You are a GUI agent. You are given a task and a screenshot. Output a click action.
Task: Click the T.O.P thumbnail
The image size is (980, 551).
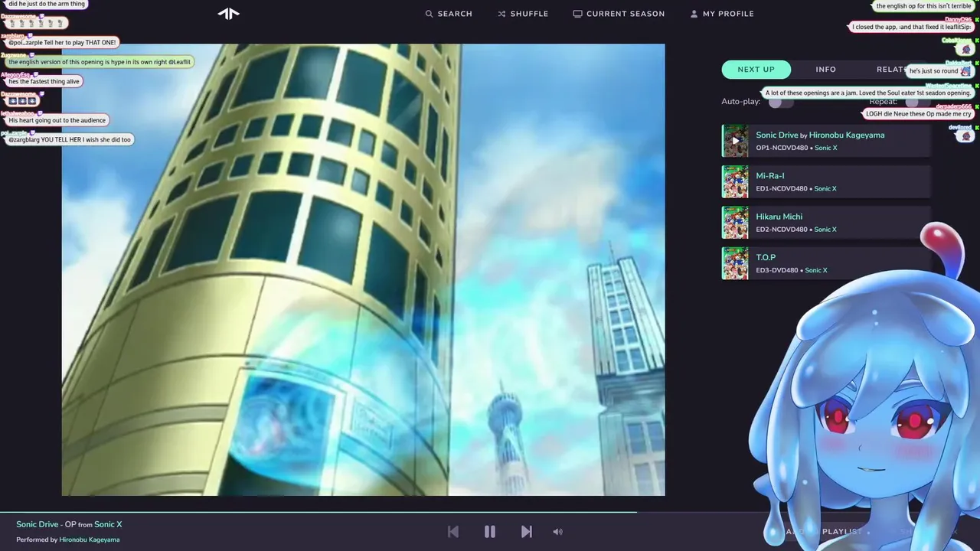tap(735, 262)
